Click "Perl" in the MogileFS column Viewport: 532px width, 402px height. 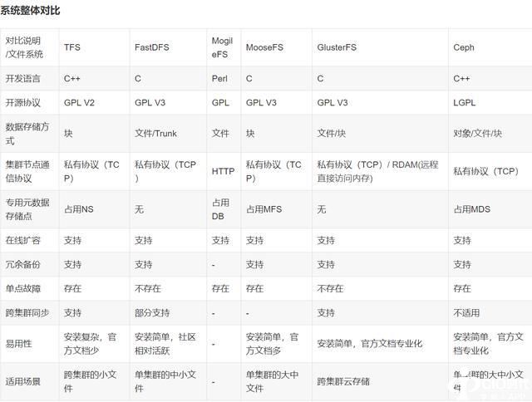pyautogui.click(x=219, y=79)
